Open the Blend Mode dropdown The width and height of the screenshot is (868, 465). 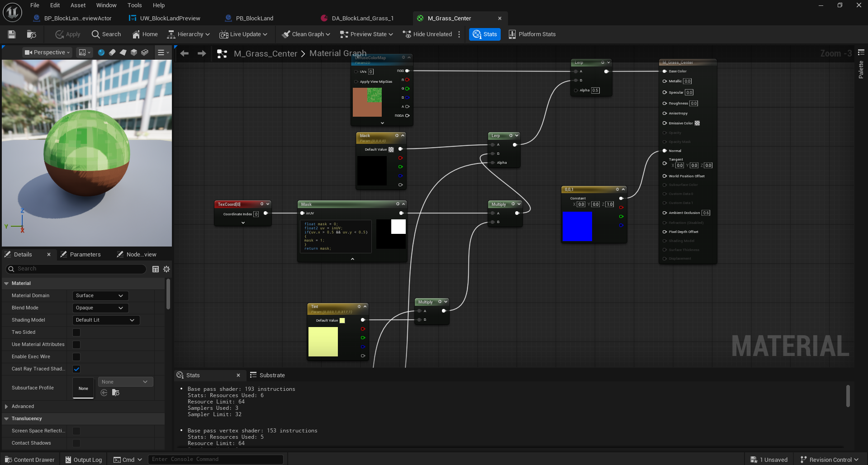[x=100, y=308]
